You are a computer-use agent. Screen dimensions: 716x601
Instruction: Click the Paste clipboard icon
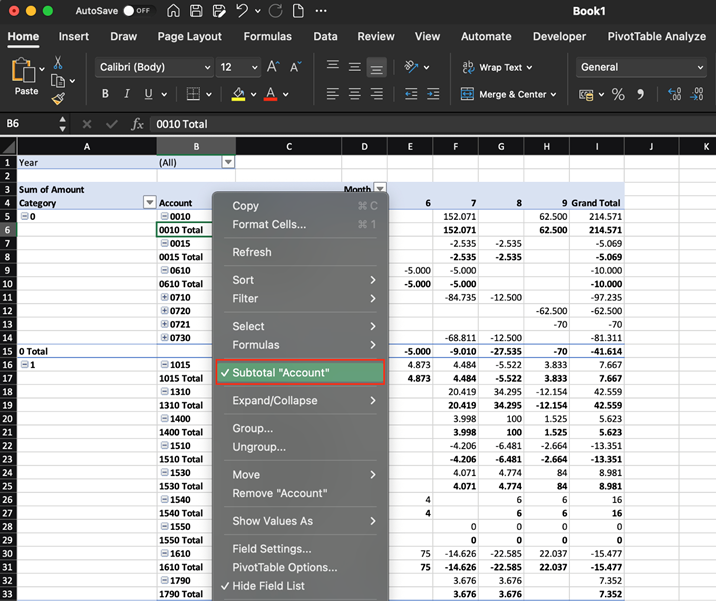click(26, 73)
